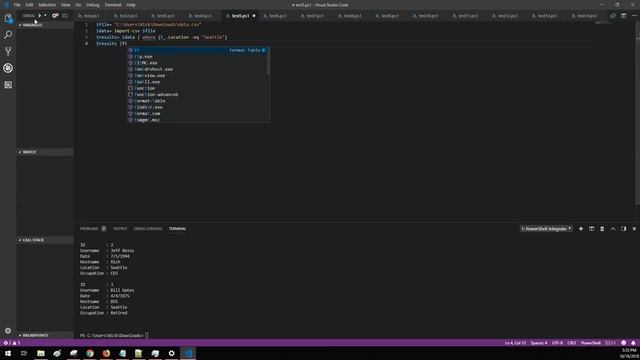Change encoding via UTF-8 status entry
This screenshot has width=640, height=360.
[x=557, y=343]
